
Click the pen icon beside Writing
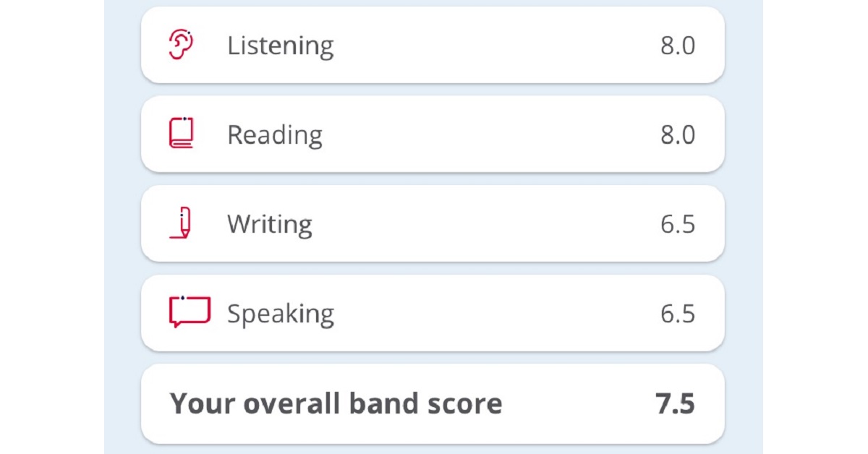tap(182, 223)
